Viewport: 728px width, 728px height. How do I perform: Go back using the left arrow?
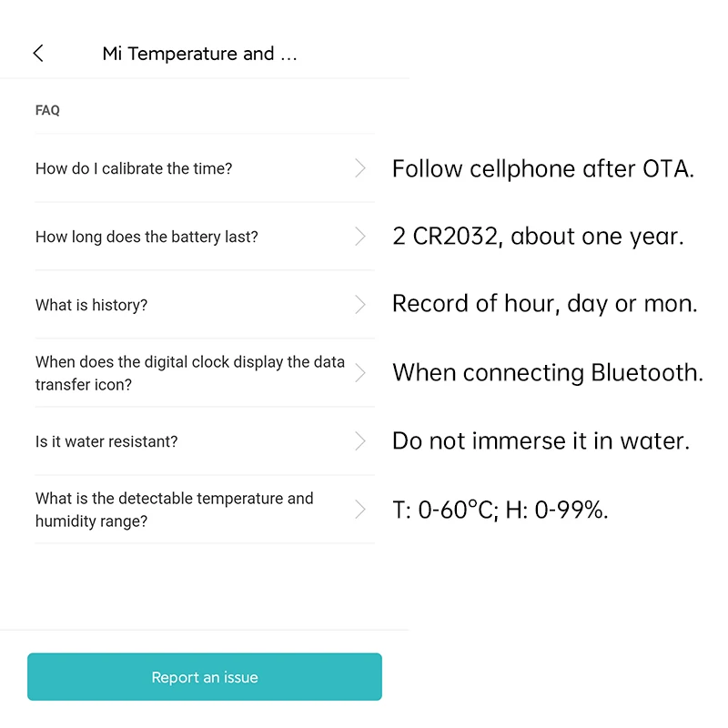pos(38,53)
